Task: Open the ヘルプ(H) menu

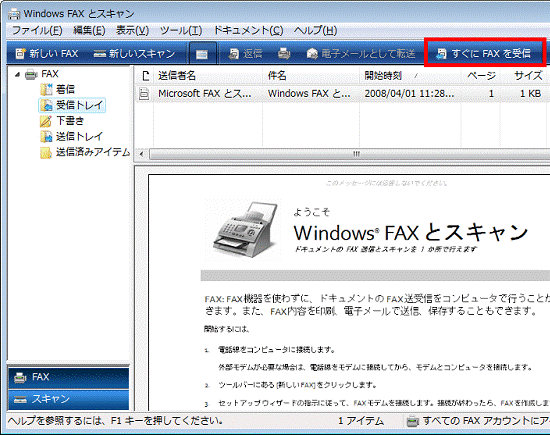Action: 316,31
